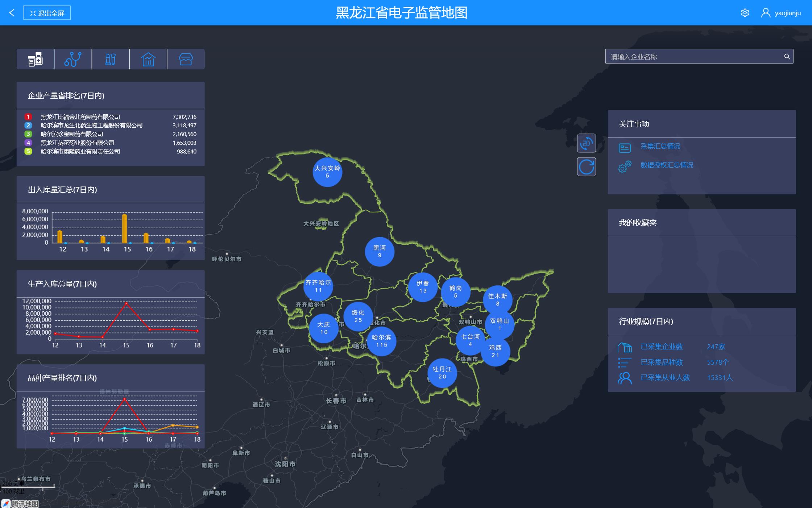Click the purple rank 4 badge

point(28,143)
